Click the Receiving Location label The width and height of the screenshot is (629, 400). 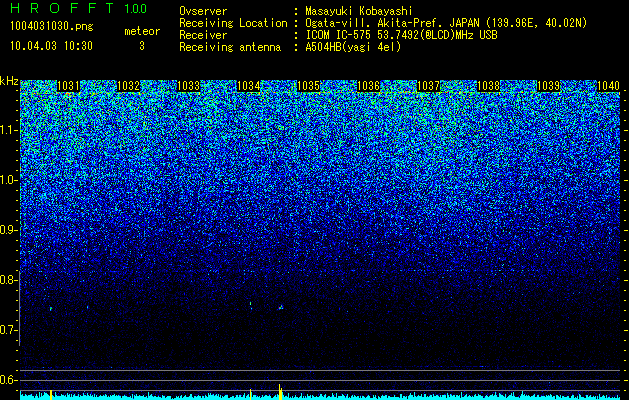click(233, 23)
